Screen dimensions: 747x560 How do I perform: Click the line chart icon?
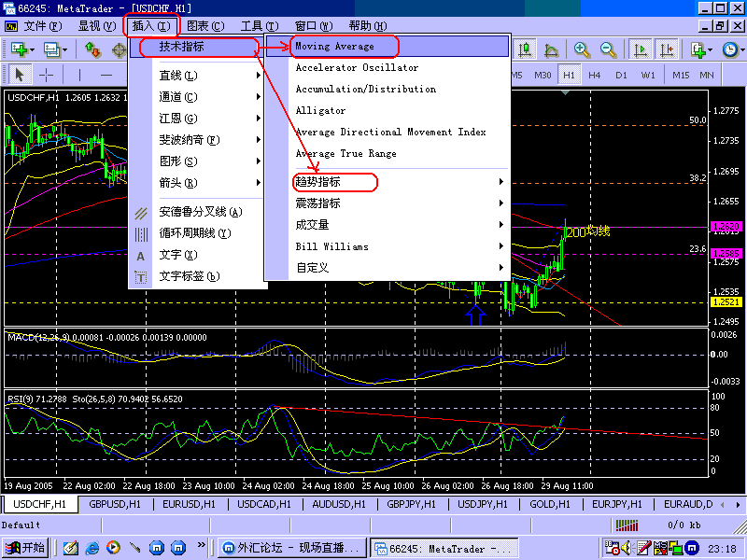pyautogui.click(x=551, y=49)
